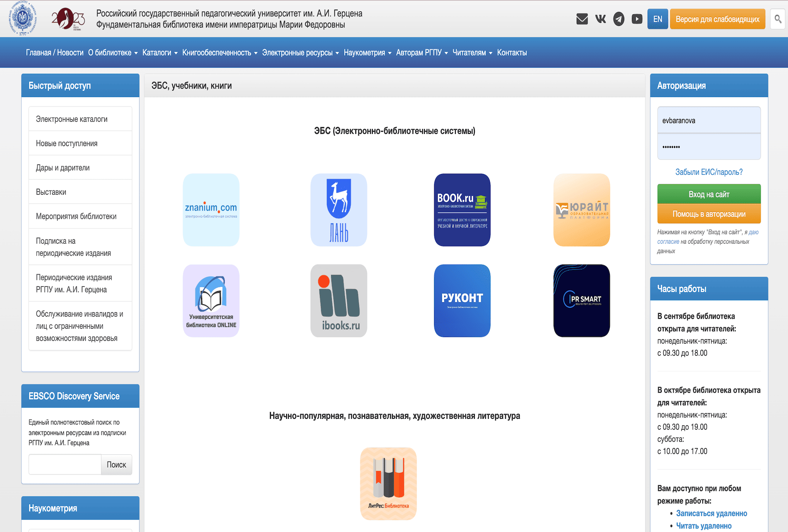Click the EBSCO search input field
Image resolution: width=788 pixels, height=532 pixels.
click(65, 464)
